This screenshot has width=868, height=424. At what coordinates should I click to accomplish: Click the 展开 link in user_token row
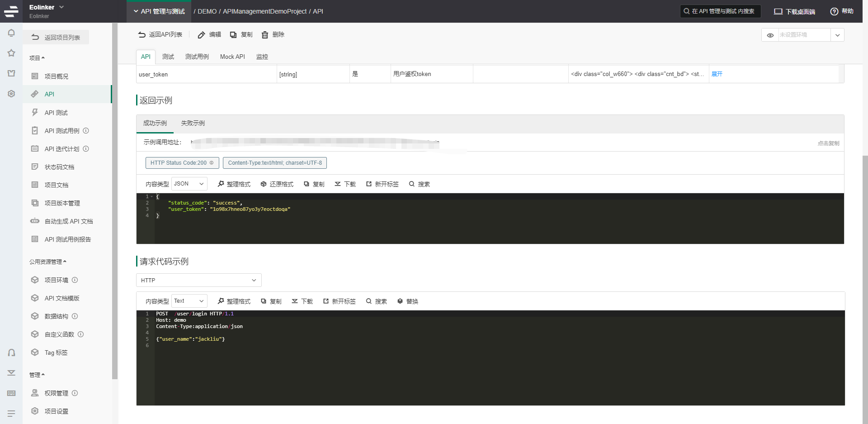(x=717, y=74)
